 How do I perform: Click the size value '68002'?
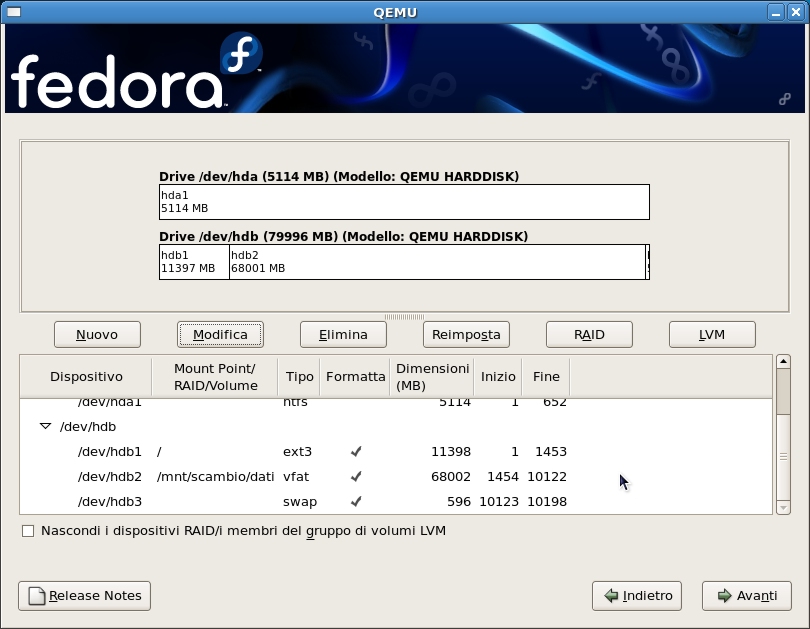(x=451, y=476)
